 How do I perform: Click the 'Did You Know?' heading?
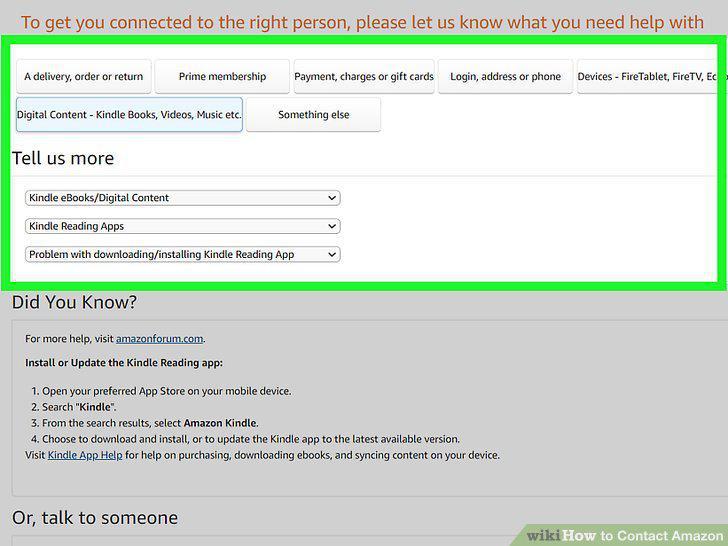point(74,302)
